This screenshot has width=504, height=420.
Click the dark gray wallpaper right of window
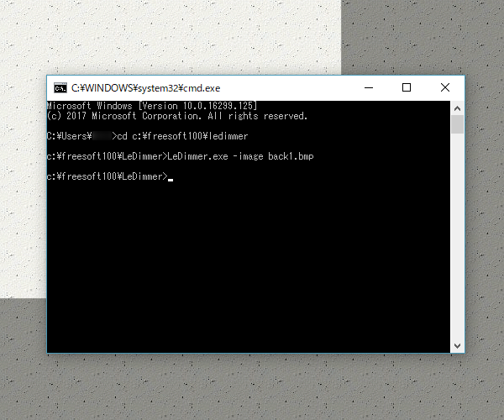click(485, 209)
